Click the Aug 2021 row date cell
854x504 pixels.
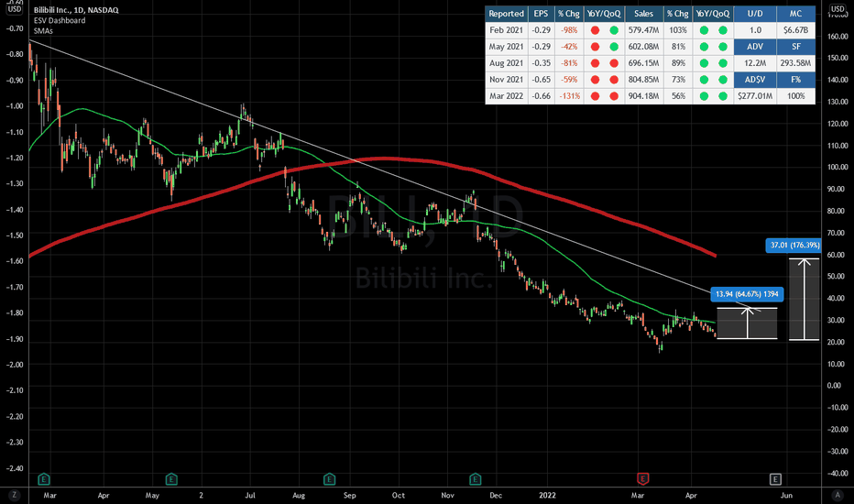point(506,63)
